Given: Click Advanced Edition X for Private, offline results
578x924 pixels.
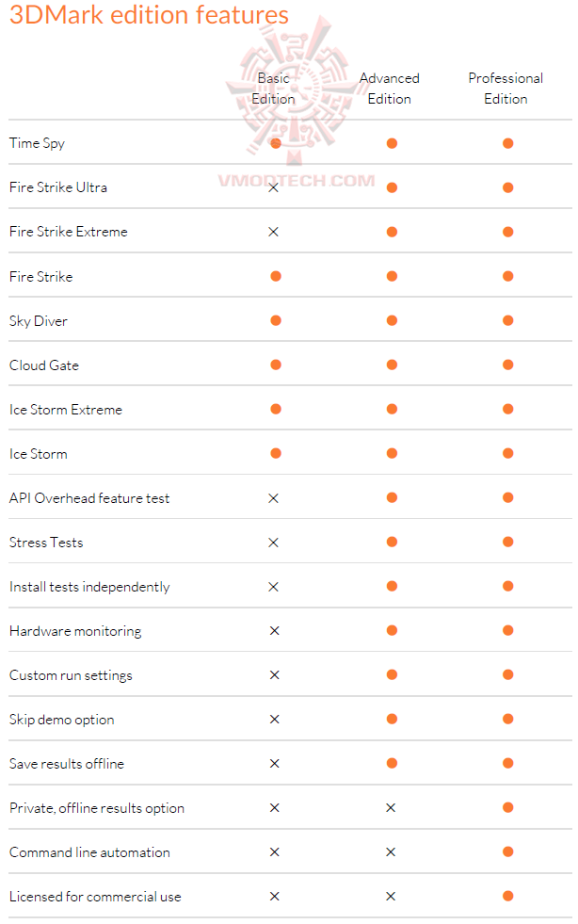Looking at the screenshot, I should coord(392,808).
